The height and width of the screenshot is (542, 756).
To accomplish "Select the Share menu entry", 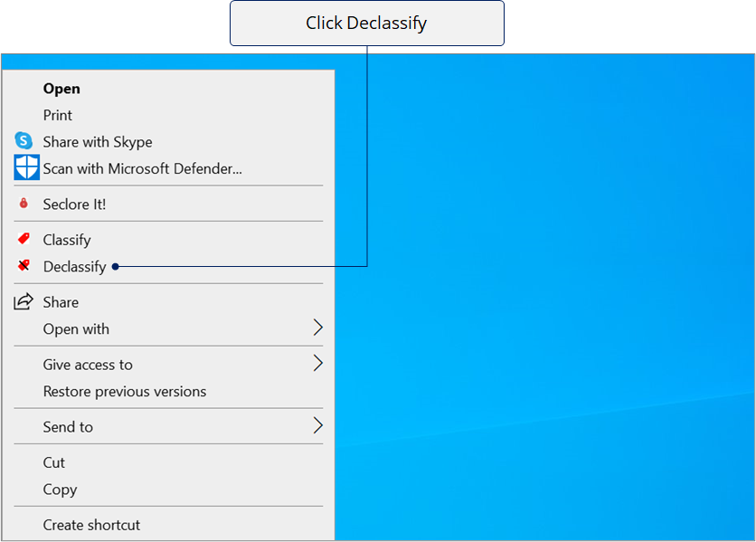I will pos(168,302).
